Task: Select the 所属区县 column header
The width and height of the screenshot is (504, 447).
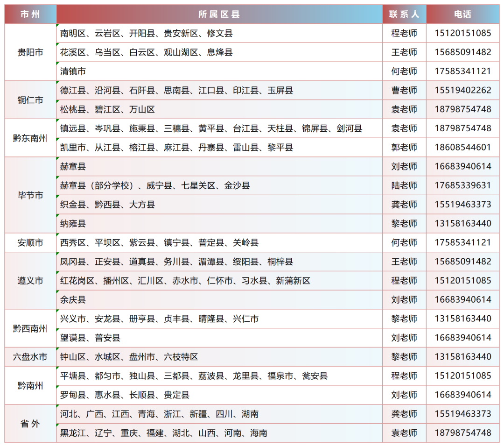Action: (x=219, y=14)
